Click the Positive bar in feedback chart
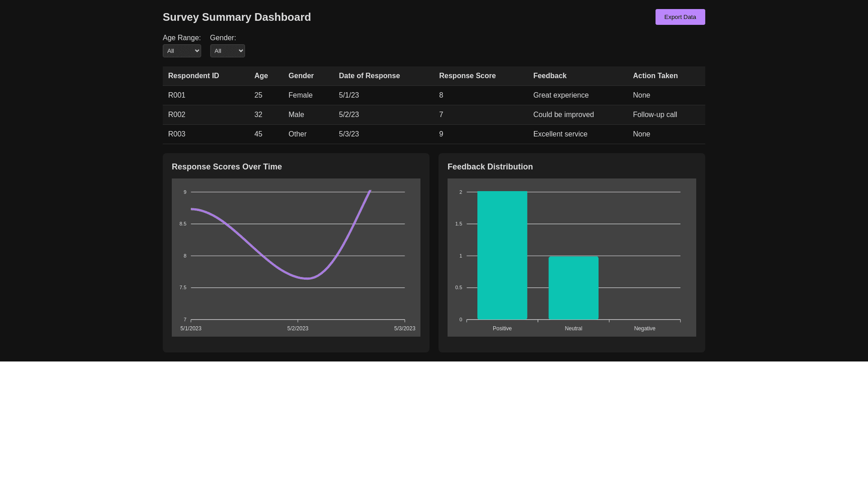The height and width of the screenshot is (488, 868). [x=502, y=255]
